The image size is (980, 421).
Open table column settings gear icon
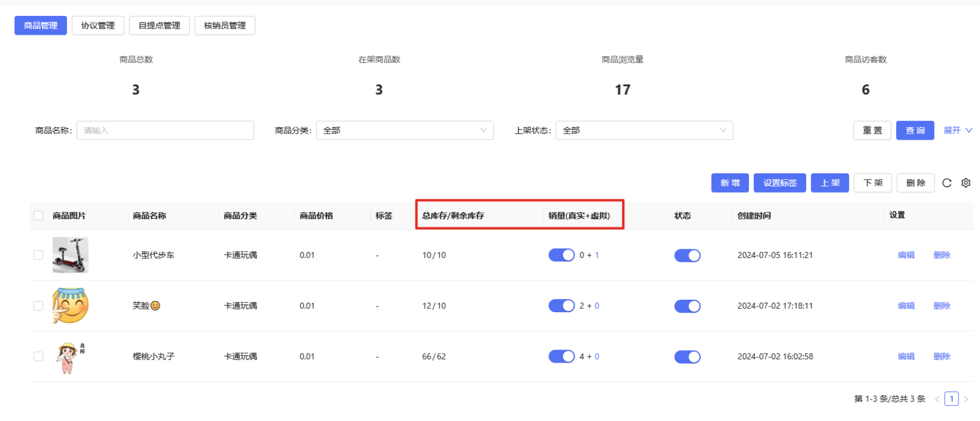(x=966, y=183)
